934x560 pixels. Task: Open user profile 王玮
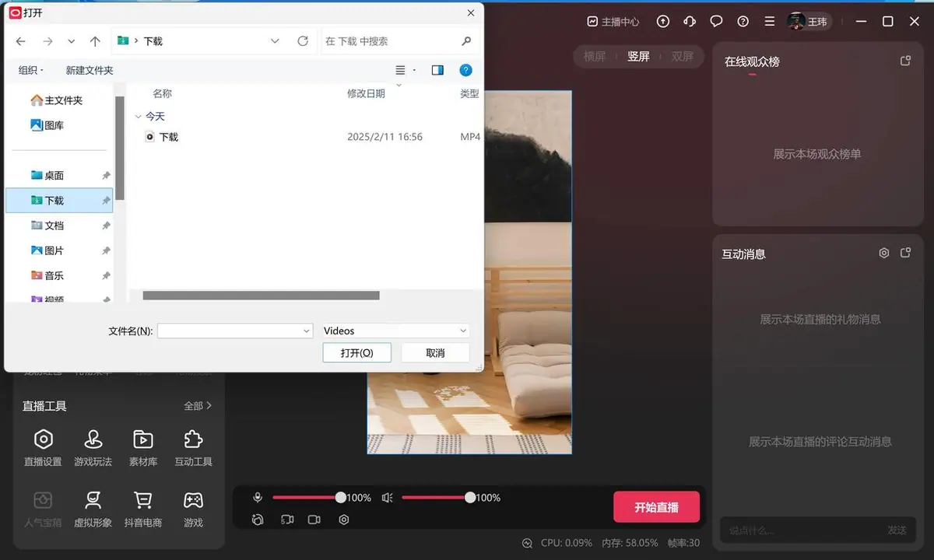tap(808, 22)
